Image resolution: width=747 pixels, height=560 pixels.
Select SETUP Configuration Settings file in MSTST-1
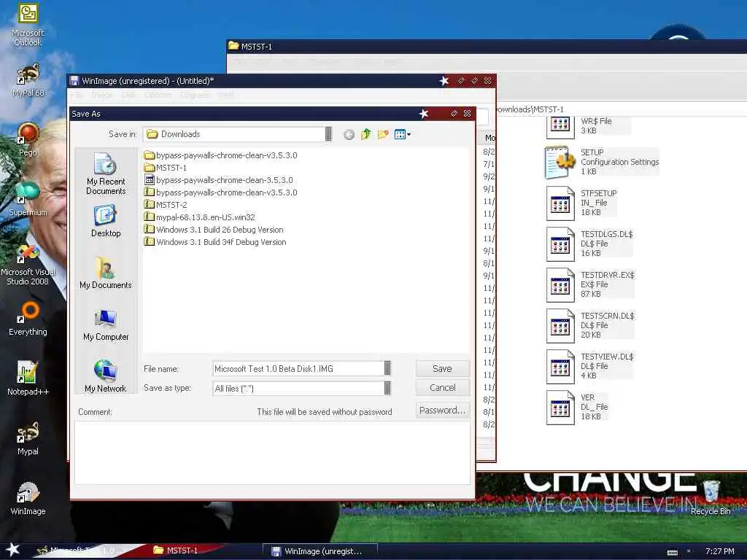coord(602,162)
